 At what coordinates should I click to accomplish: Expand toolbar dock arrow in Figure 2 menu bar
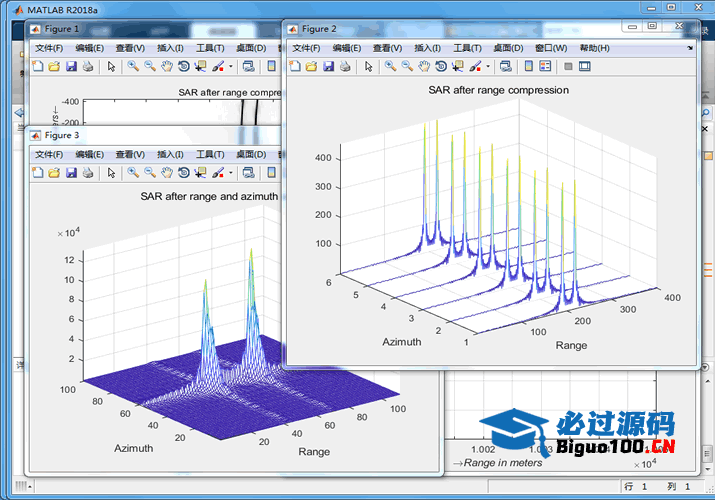coord(690,47)
